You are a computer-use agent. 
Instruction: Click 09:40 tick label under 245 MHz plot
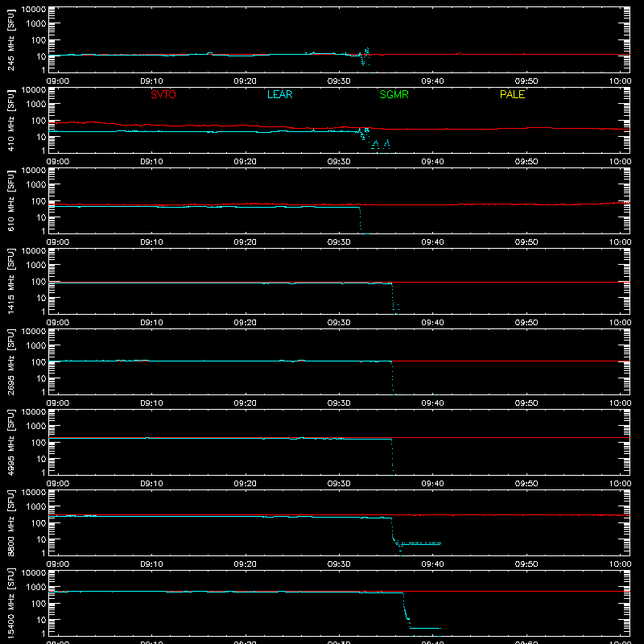(432, 81)
